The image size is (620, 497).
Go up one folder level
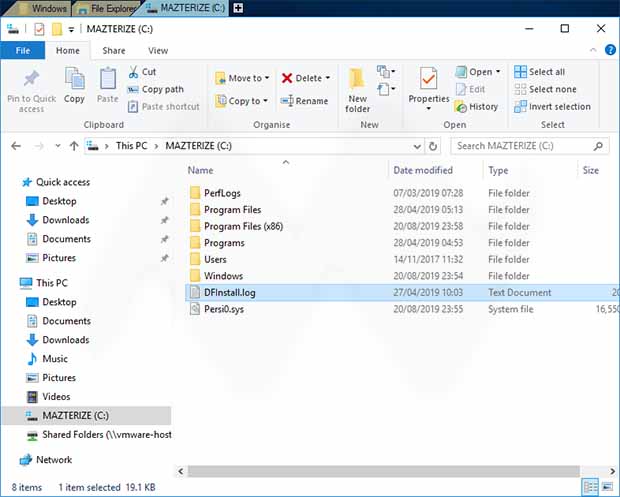74,146
